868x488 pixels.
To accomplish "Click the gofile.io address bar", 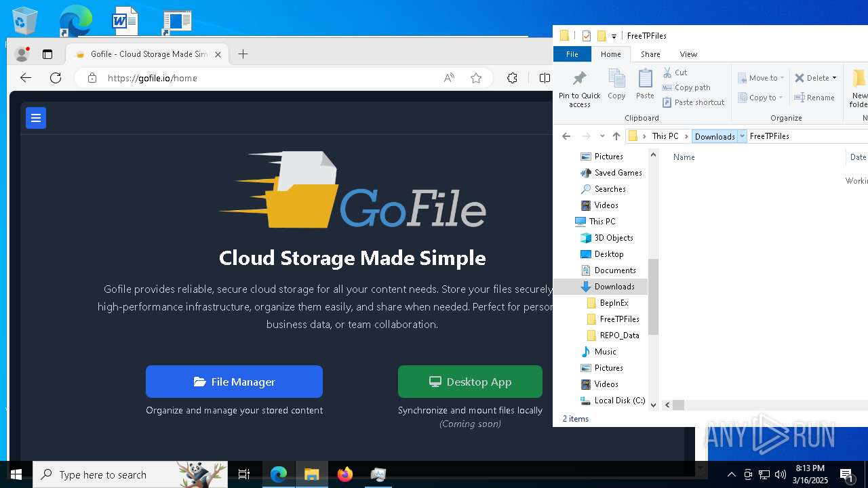I will tap(258, 78).
